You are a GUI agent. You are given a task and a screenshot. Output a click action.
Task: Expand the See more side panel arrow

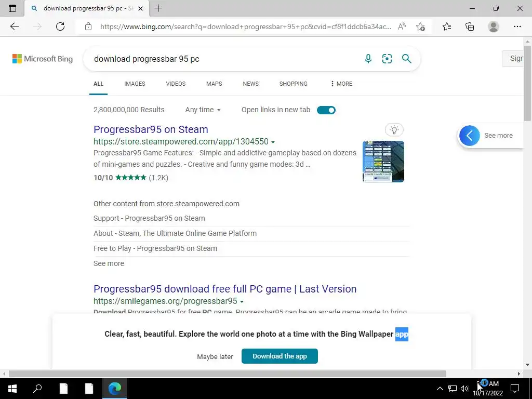pyautogui.click(x=470, y=136)
